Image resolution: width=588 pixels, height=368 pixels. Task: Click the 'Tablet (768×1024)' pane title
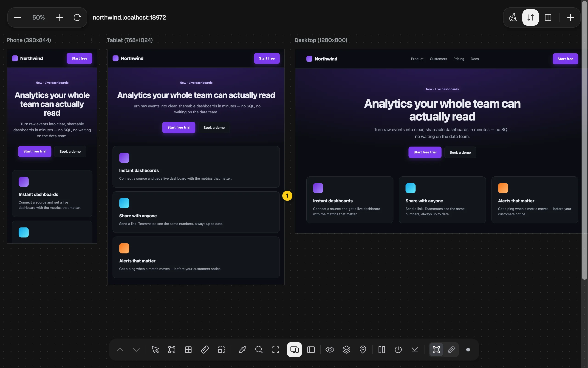pyautogui.click(x=130, y=40)
